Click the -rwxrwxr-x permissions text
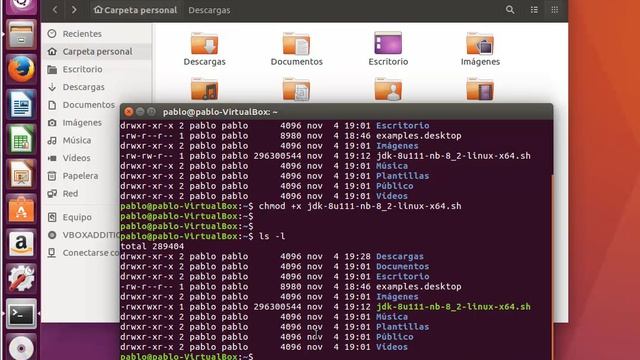The image size is (640, 360). click(147, 307)
